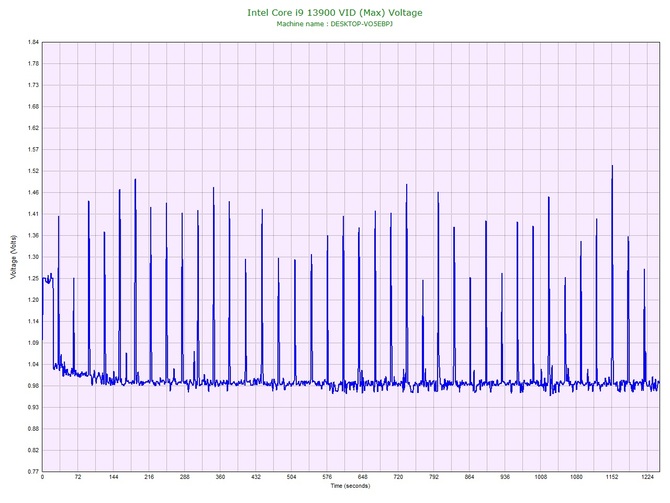Image resolution: width=670 pixels, height=503 pixels.
Task: Select the 1.62 voltage axis value
Action: (x=33, y=128)
